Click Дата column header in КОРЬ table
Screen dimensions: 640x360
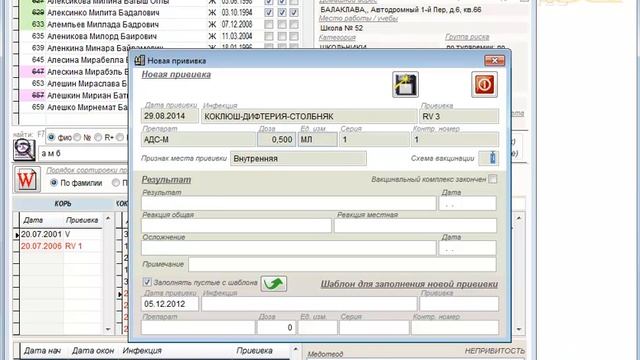pos(33,220)
